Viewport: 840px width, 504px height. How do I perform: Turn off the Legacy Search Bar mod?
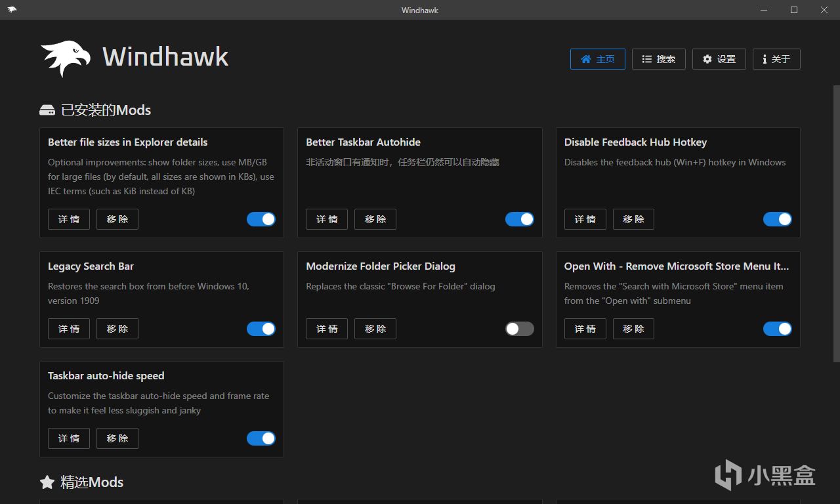click(x=261, y=329)
